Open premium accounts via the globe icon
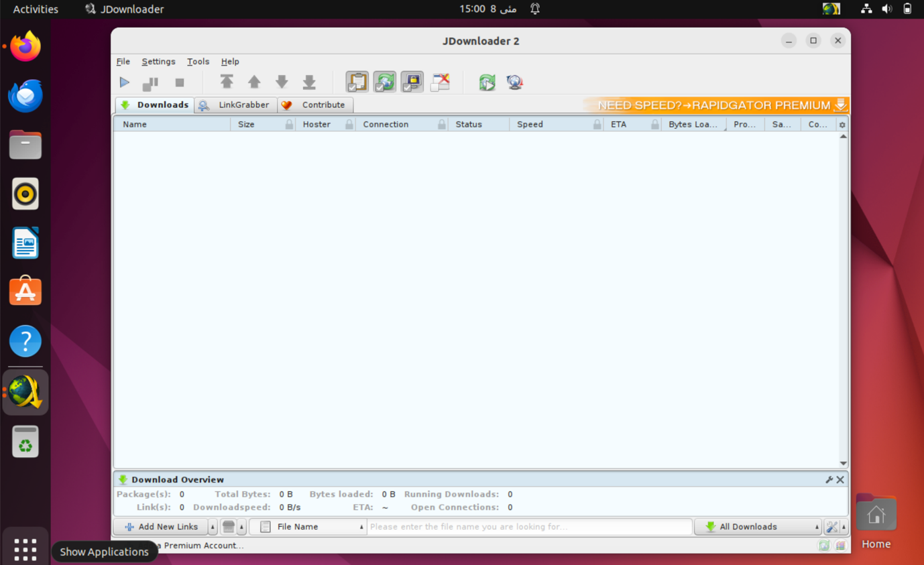924x565 pixels. tap(514, 82)
